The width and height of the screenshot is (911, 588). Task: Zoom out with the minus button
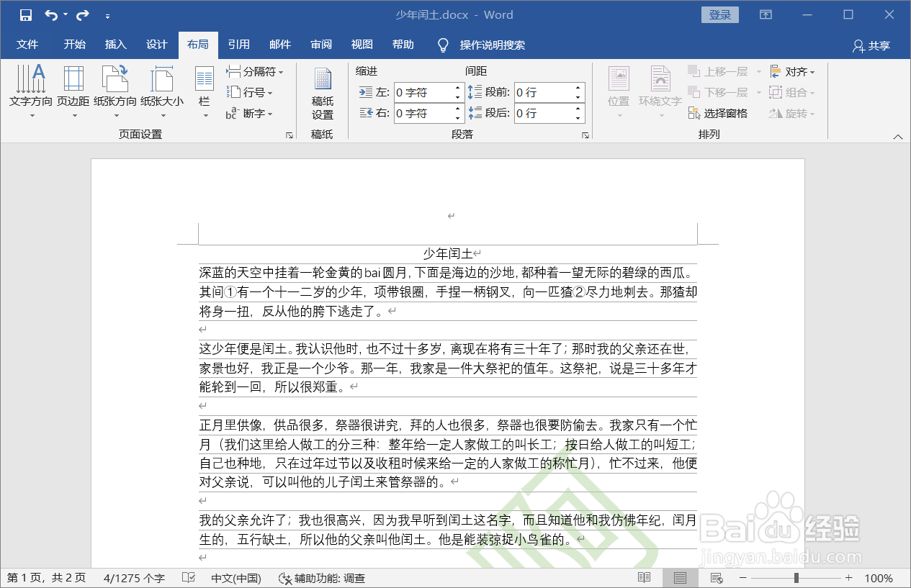click(x=742, y=578)
